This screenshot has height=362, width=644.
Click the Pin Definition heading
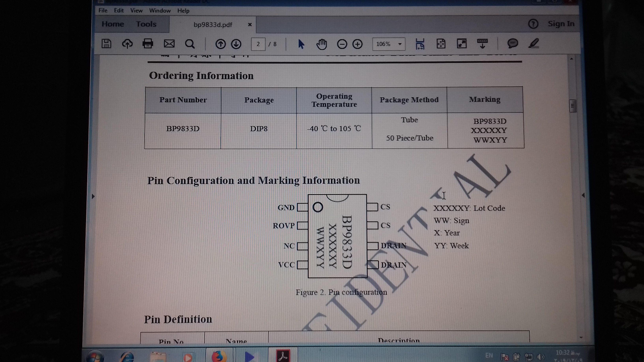point(178,319)
